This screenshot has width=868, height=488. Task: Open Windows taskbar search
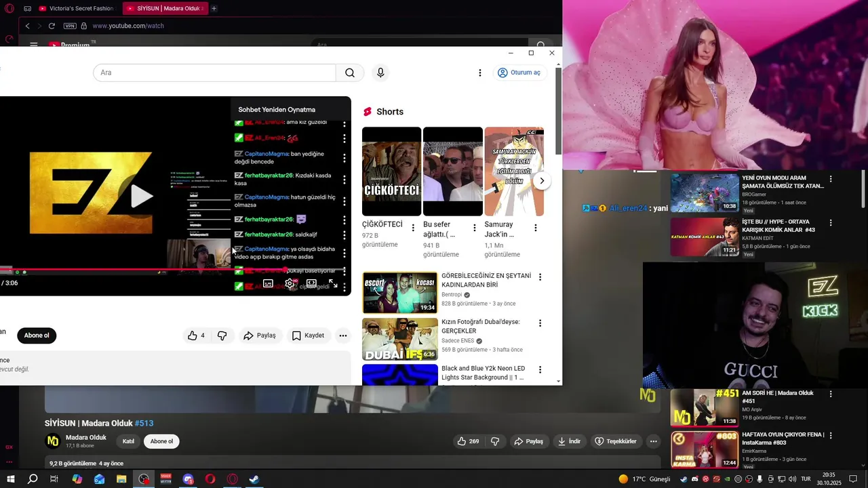33,479
